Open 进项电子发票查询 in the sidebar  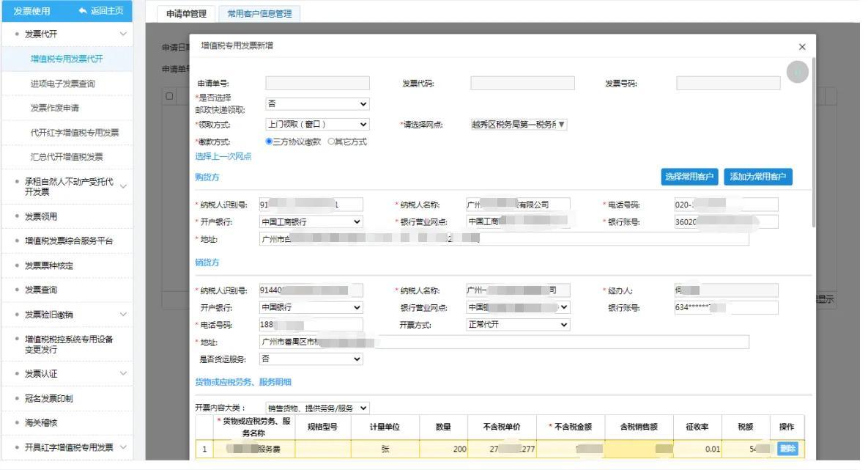click(x=62, y=84)
